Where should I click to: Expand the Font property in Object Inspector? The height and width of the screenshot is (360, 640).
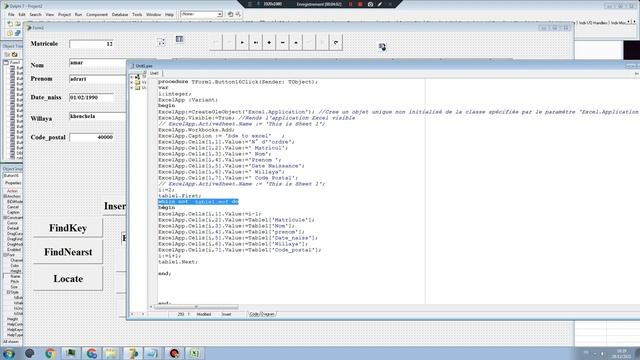coord(5,255)
